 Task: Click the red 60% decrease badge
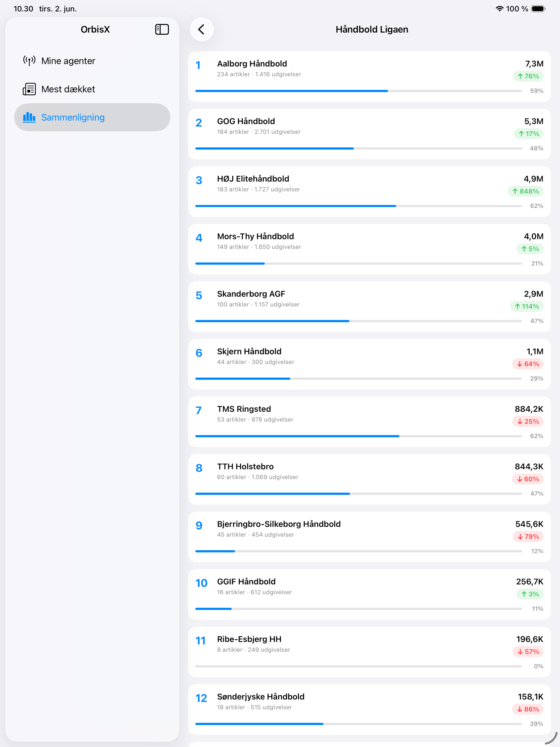(528, 479)
